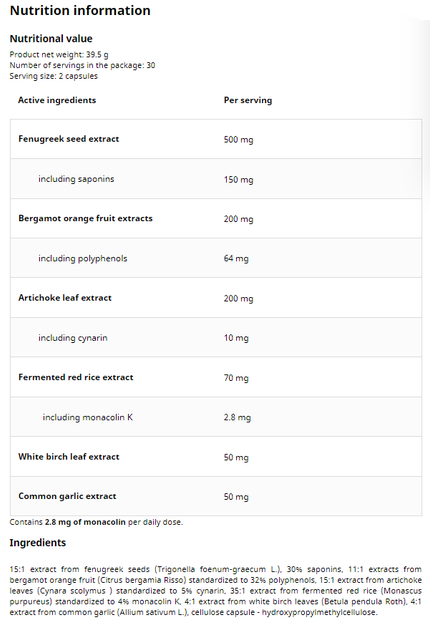Select the including polyphenols row
This screenshot has height=620, width=430.
pyautogui.click(x=216, y=258)
